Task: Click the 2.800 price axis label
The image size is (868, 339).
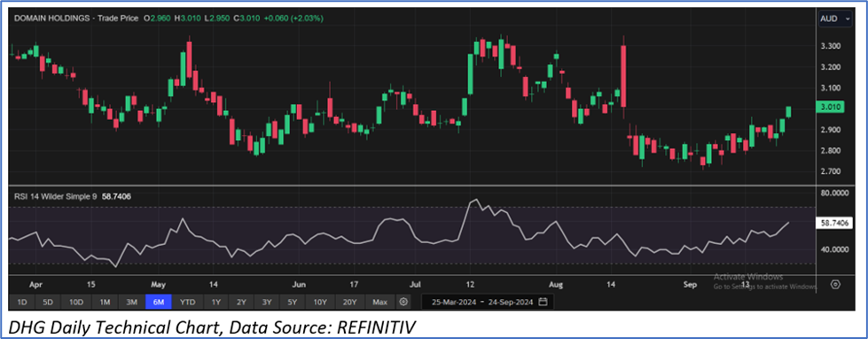Action: pyautogui.click(x=831, y=151)
